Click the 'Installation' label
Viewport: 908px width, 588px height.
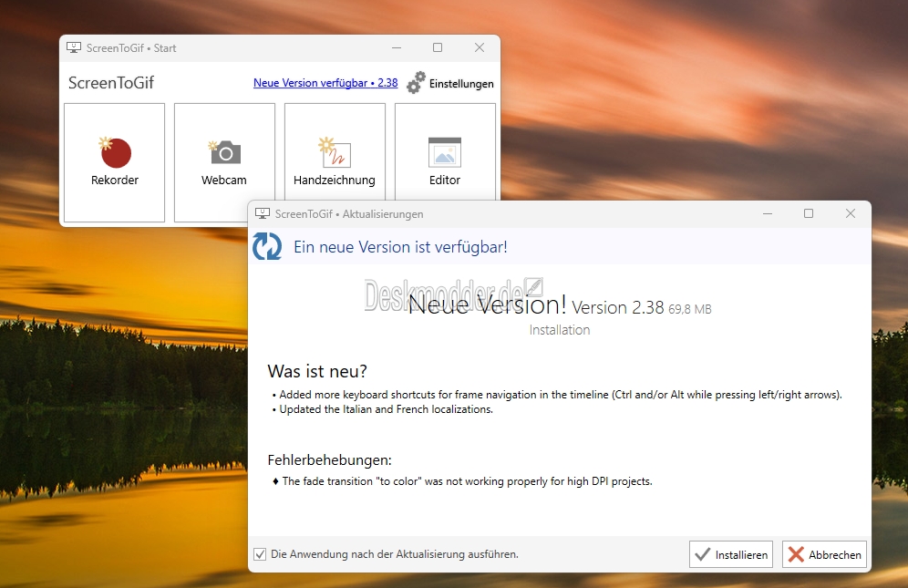[560, 330]
